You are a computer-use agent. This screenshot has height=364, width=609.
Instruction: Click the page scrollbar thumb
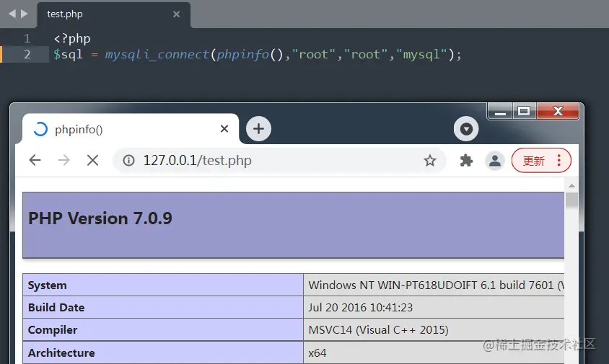(571, 200)
